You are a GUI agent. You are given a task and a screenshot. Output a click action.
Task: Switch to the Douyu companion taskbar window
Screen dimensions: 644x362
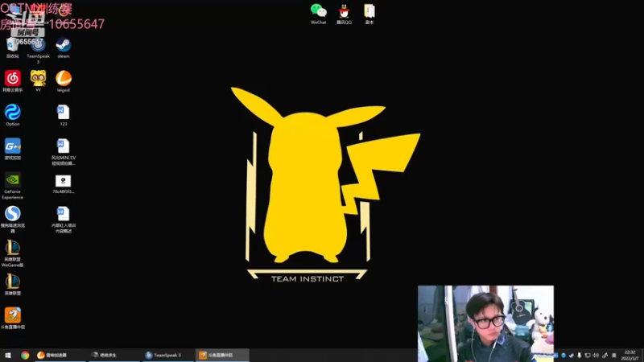222,355
